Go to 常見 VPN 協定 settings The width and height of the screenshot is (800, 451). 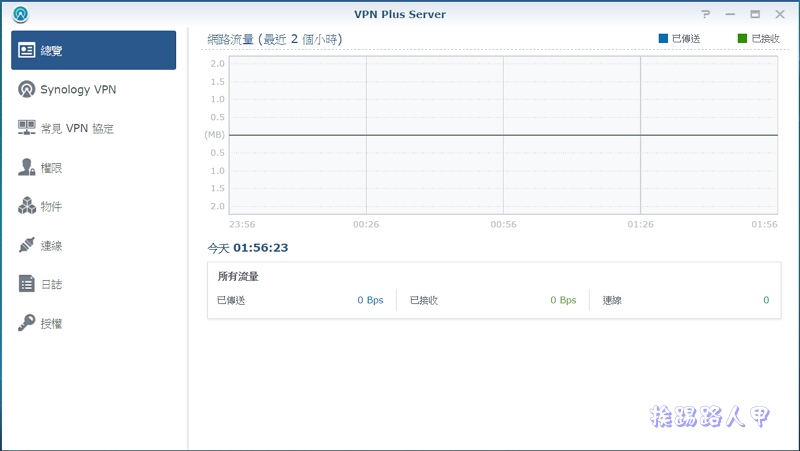[x=93, y=128]
